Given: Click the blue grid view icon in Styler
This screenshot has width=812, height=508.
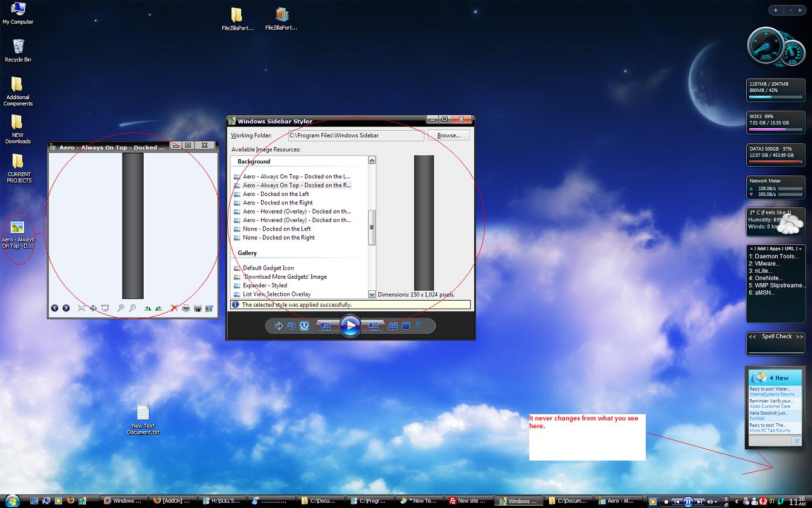Looking at the screenshot, I should (393, 326).
